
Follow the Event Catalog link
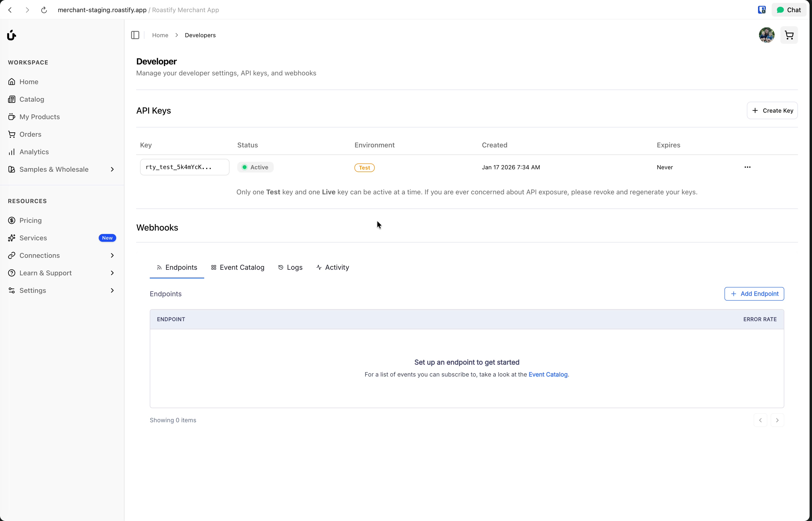click(548, 375)
